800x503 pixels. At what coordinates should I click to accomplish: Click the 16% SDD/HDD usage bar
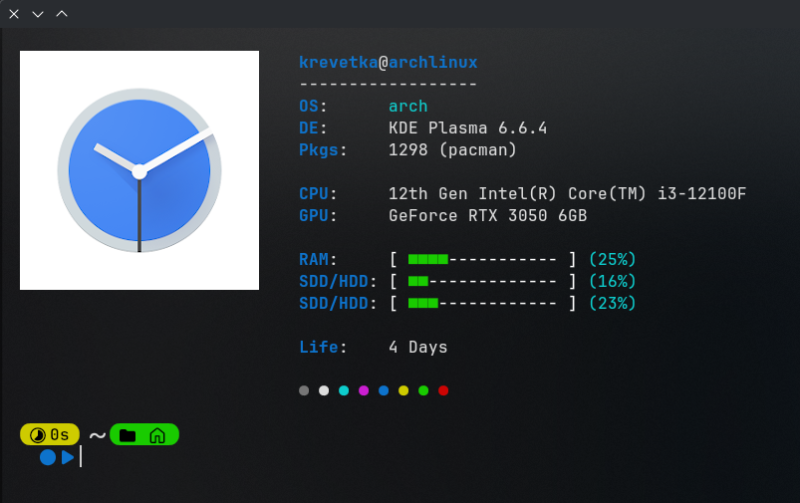[x=483, y=282]
